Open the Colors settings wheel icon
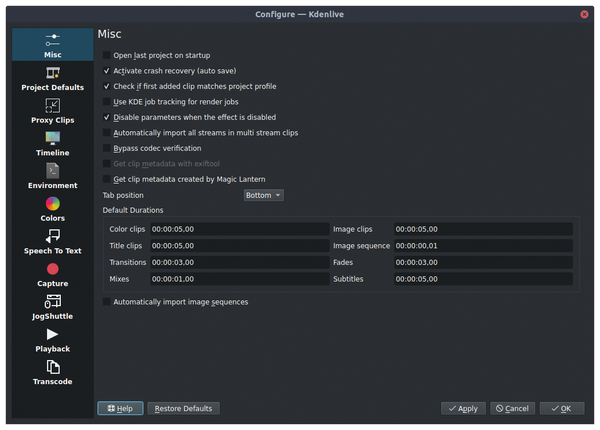 pos(52,204)
